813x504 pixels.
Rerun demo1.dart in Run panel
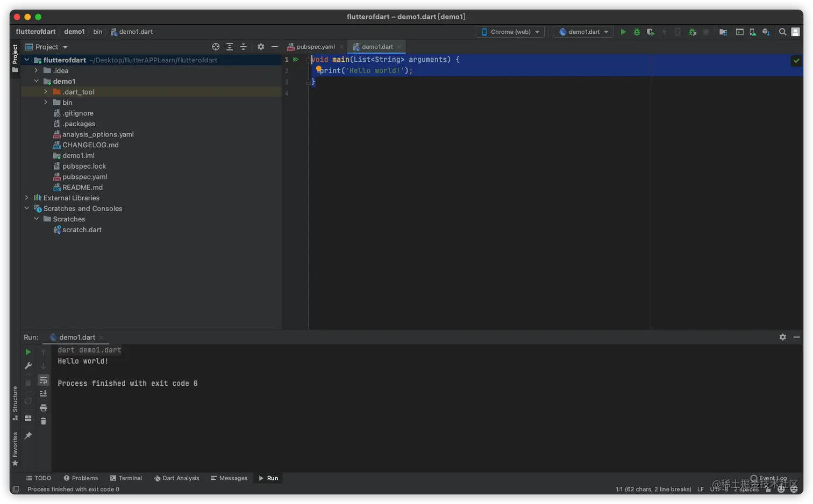tap(28, 352)
